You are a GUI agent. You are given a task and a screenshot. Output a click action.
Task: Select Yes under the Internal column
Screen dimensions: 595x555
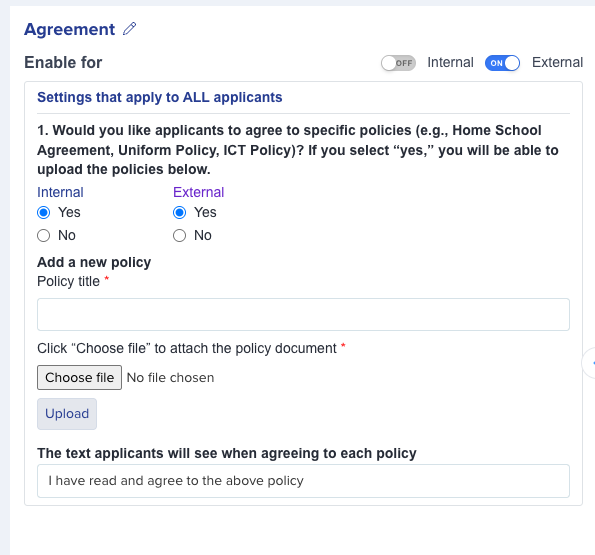[x=44, y=212]
